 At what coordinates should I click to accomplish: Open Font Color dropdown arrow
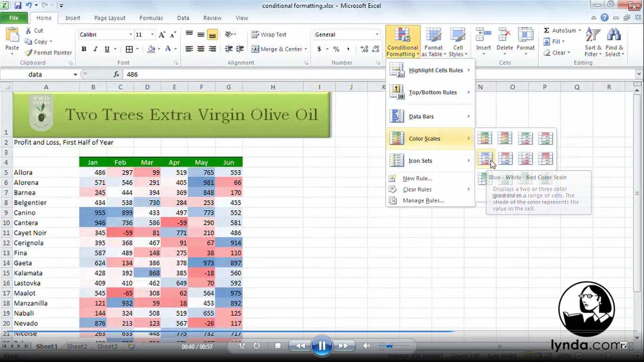pos(175,49)
